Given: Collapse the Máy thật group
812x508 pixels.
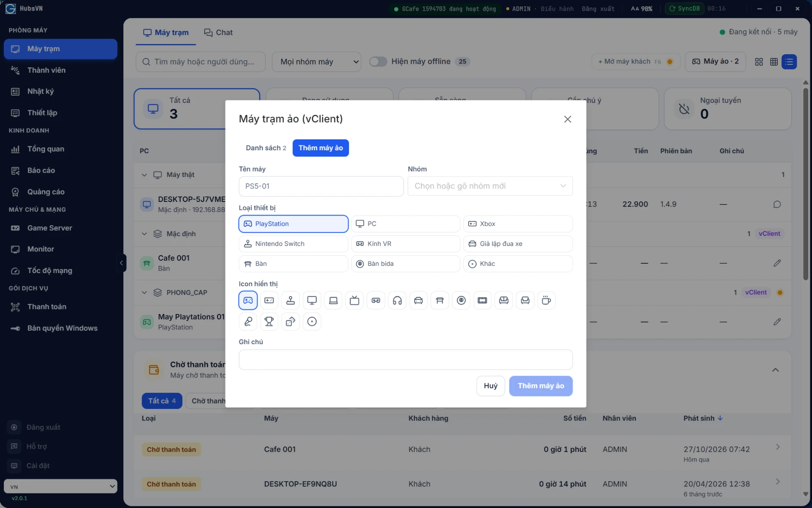Looking at the screenshot, I should (144, 175).
